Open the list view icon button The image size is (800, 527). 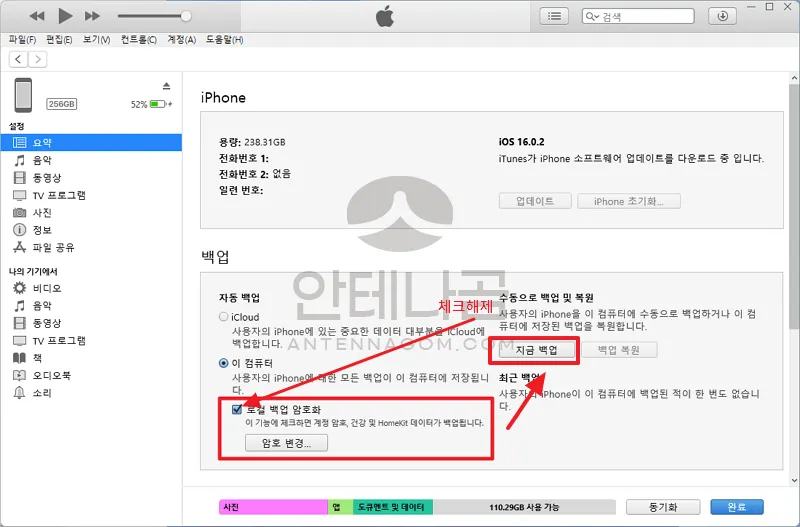[554, 16]
